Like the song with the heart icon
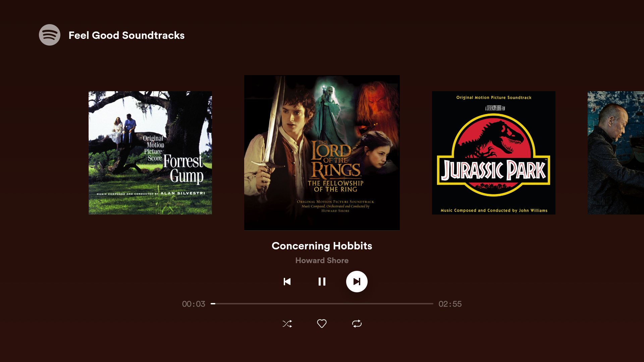Screen dimensions: 644x362 pyautogui.click(x=322, y=323)
